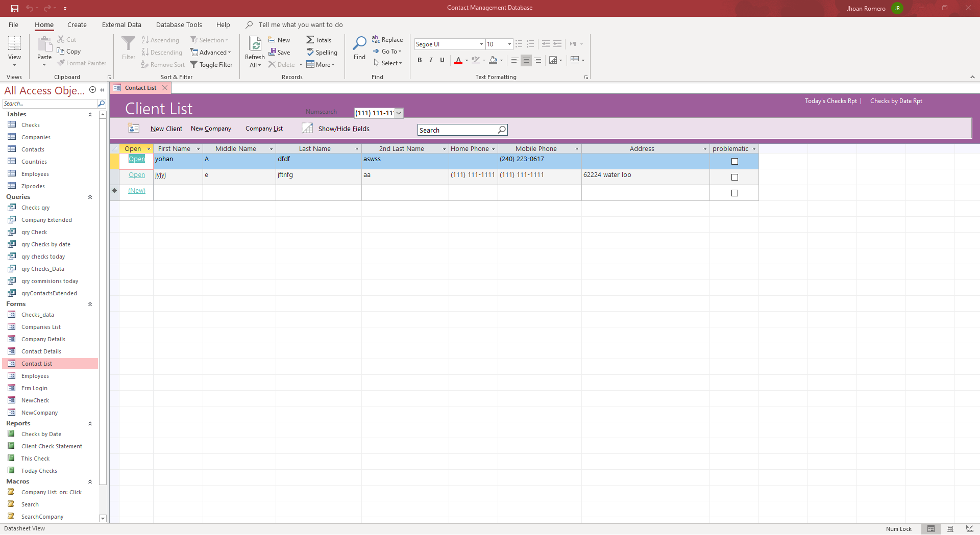Collapse the Queries group in navigation pane
Image resolution: width=980 pixels, height=535 pixels.
pos(90,197)
